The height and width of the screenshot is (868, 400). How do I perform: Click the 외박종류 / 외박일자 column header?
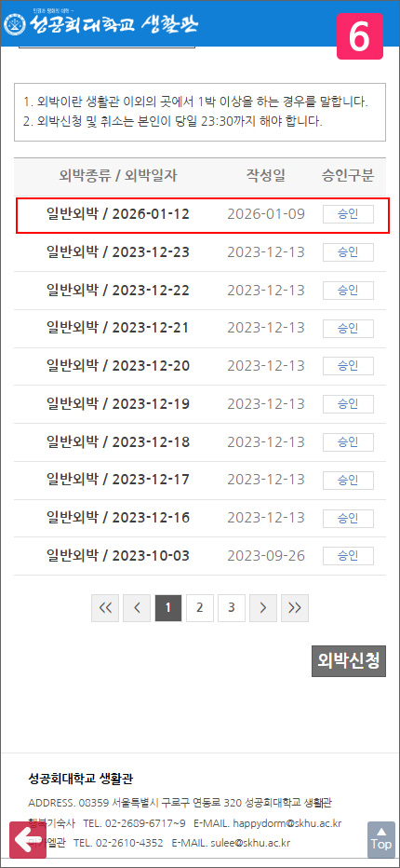tap(118, 177)
